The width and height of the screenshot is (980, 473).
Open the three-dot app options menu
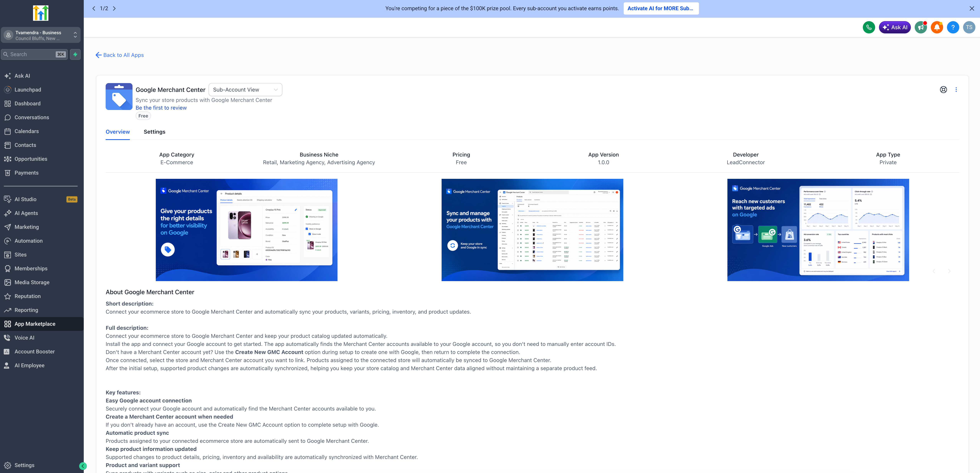[x=956, y=90]
